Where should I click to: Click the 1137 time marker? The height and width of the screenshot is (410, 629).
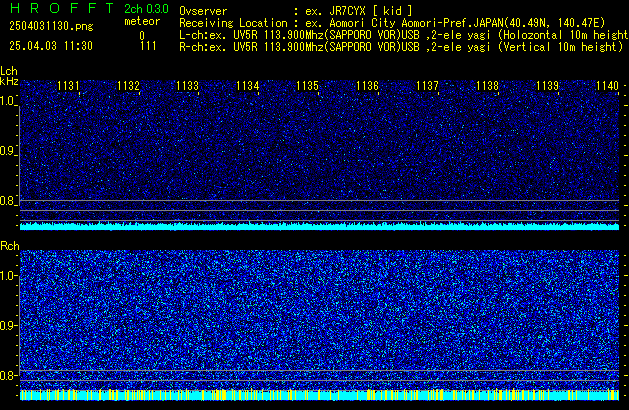click(x=427, y=86)
